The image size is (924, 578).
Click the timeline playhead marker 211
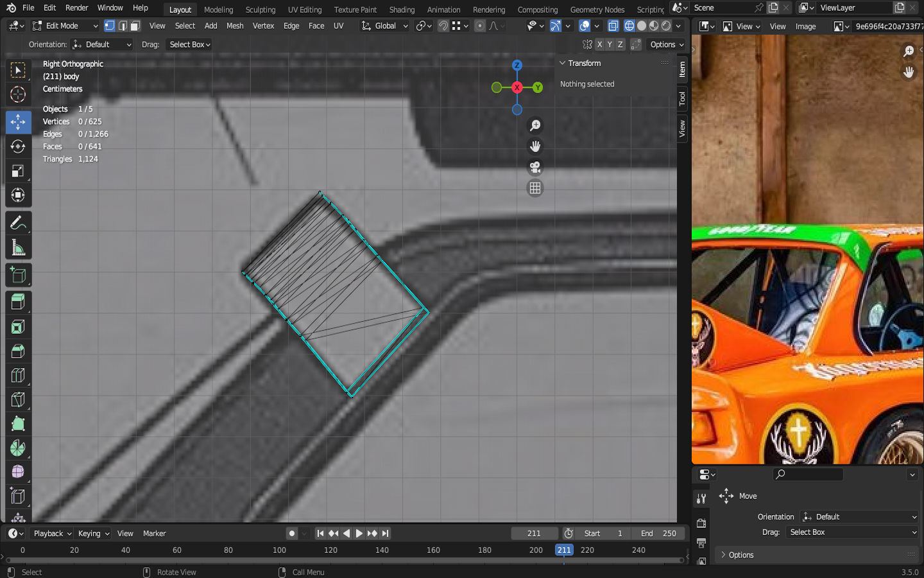564,550
